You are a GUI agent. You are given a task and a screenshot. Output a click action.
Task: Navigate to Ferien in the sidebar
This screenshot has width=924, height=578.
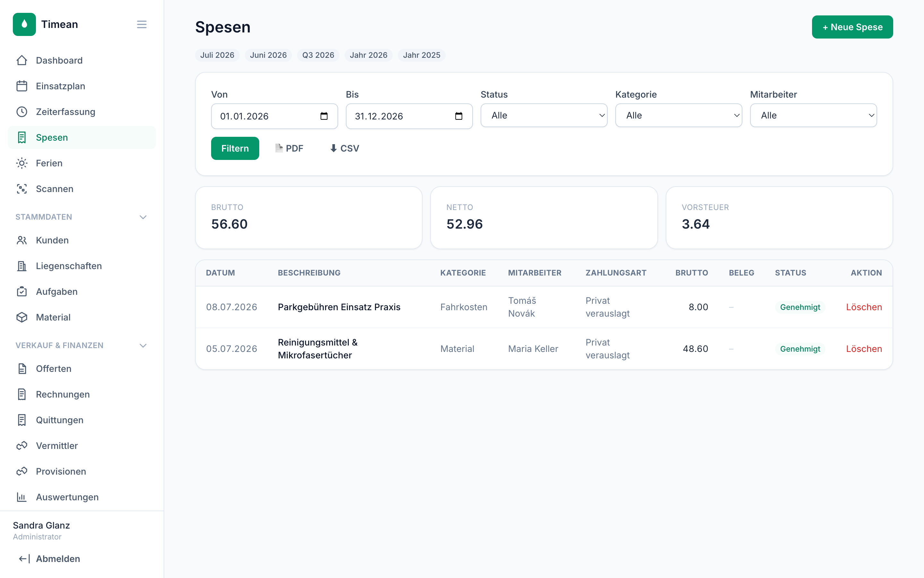[82, 163]
